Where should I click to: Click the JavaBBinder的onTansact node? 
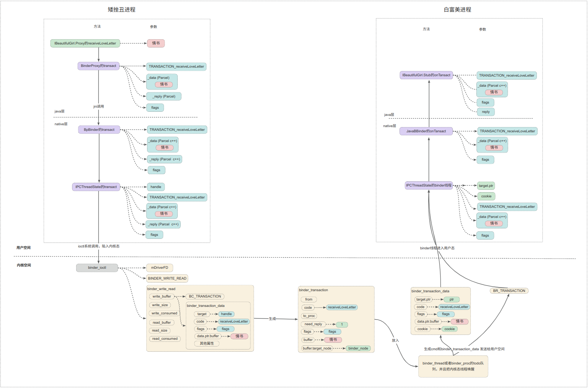(426, 131)
